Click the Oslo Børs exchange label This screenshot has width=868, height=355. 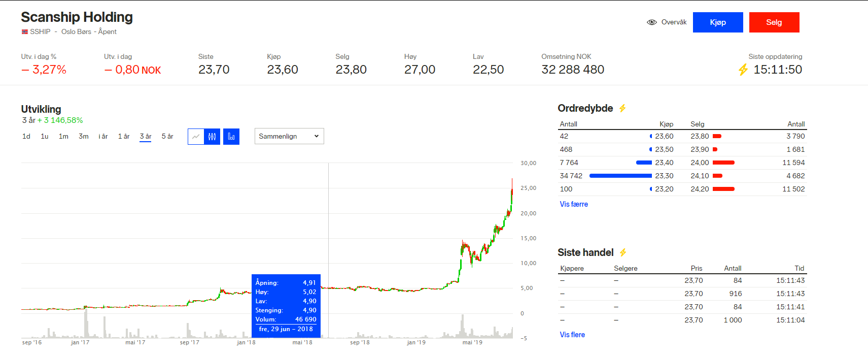tap(76, 31)
